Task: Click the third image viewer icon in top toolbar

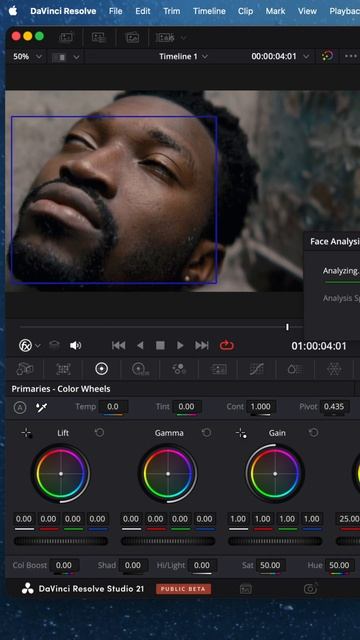Action: click(132, 38)
